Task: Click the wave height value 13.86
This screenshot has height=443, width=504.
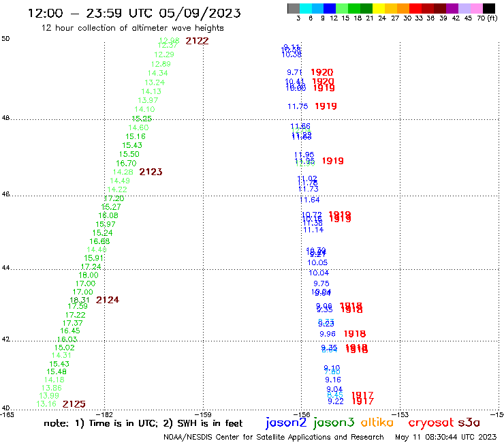Action: pyautogui.click(x=52, y=388)
